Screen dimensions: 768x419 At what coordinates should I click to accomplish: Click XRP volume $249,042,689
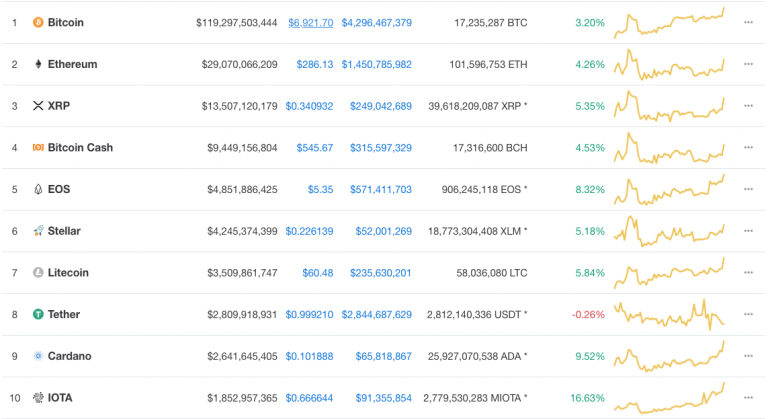pyautogui.click(x=381, y=106)
